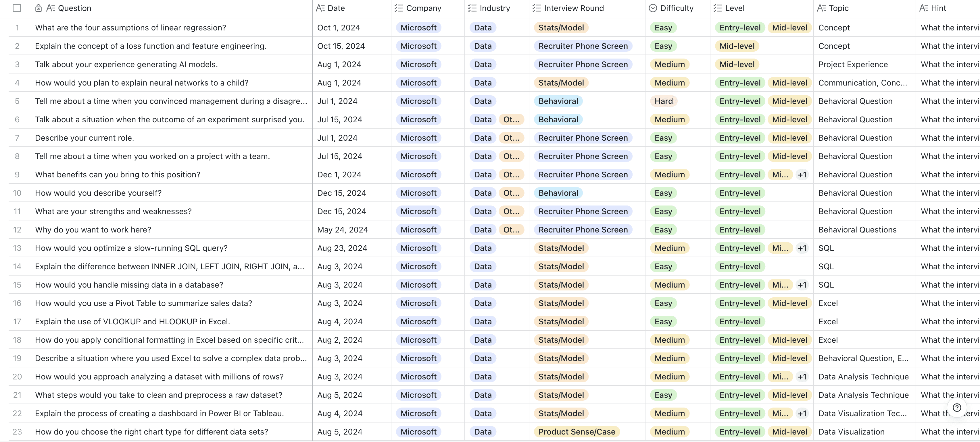The height and width of the screenshot is (442, 980).
Task: Expand the truncated Ot... Industry tag in row 6
Action: point(511,120)
